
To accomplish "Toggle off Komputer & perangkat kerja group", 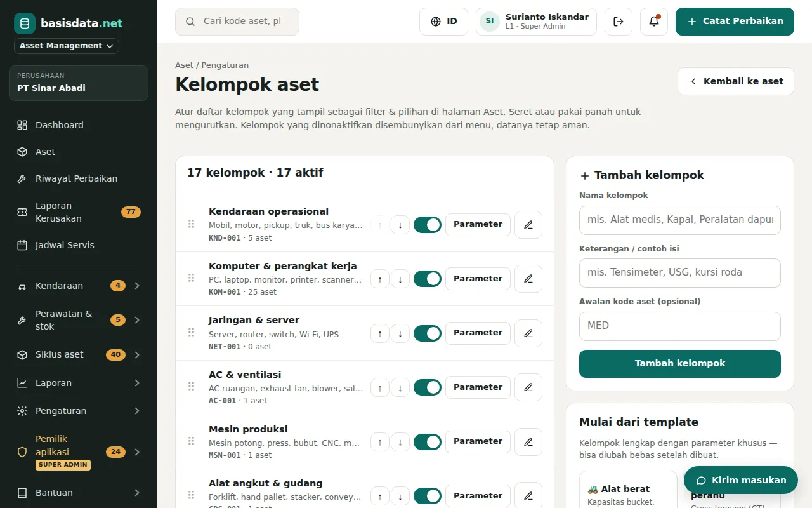I will click(428, 279).
